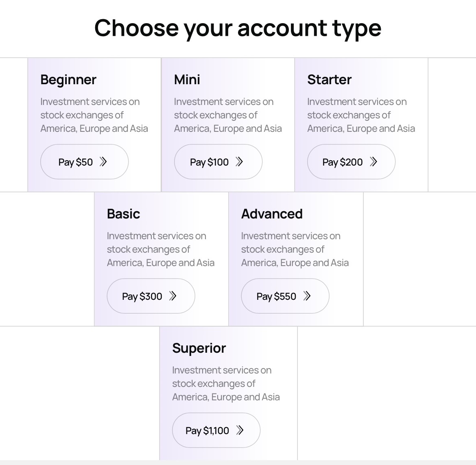Select the Basic account title
The image size is (476, 465).
point(123,214)
